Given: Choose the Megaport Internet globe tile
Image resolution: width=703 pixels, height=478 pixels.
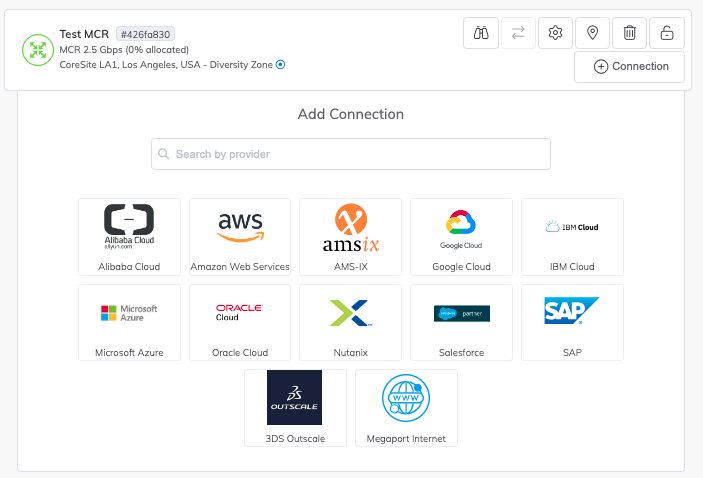Looking at the screenshot, I should tap(406, 407).
